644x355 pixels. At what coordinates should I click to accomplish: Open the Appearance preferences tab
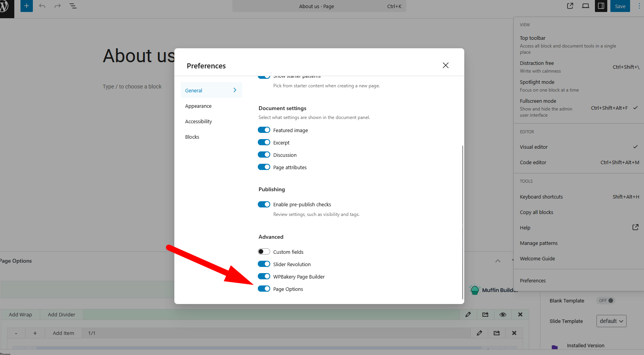198,106
